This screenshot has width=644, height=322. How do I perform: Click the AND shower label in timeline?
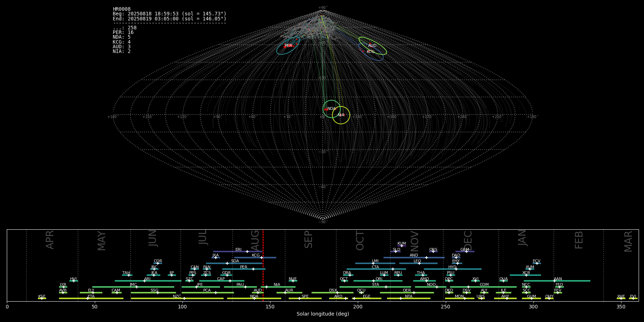414,255
